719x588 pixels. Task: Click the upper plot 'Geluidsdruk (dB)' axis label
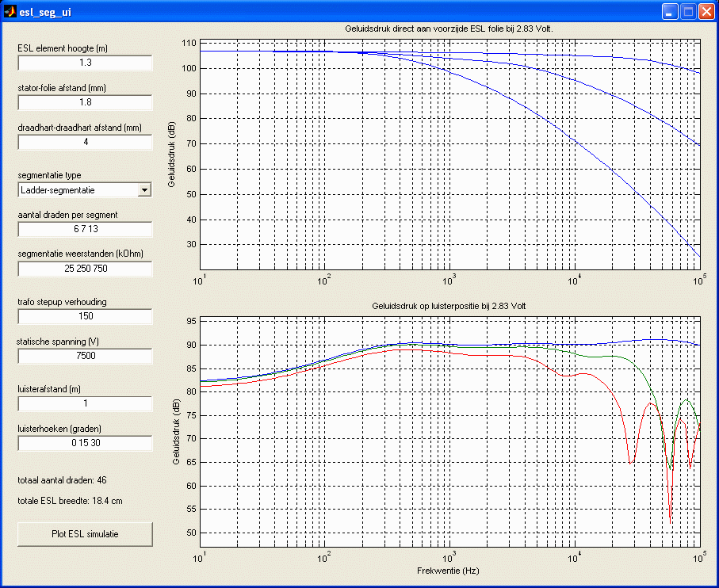click(171, 155)
